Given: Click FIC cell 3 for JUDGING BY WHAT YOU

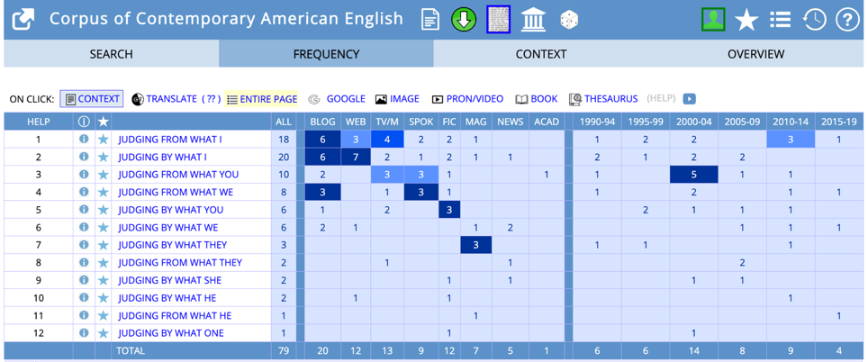Looking at the screenshot, I should pyautogui.click(x=449, y=210).
